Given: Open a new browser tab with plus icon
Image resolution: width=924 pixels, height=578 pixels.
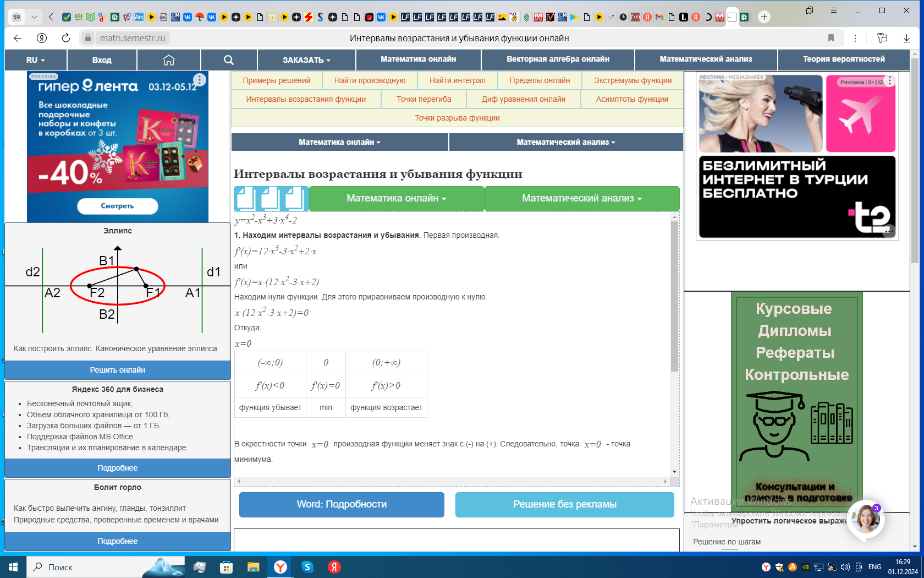Looking at the screenshot, I should pyautogui.click(x=764, y=17).
